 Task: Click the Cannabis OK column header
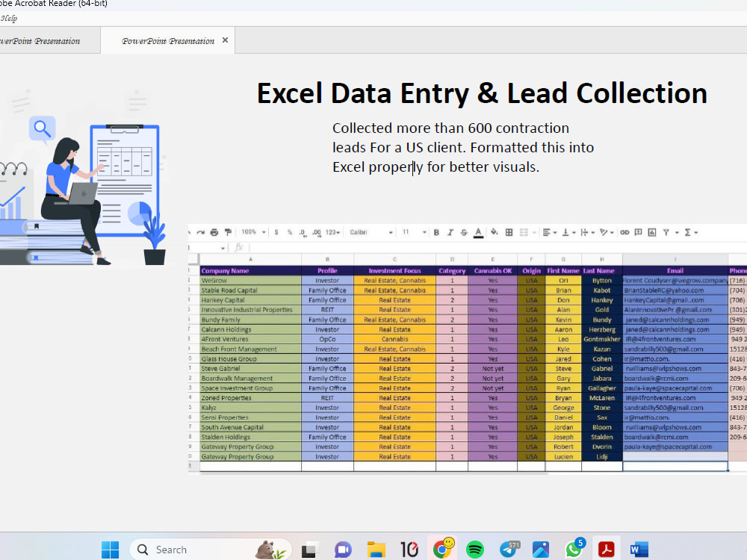[x=492, y=270]
